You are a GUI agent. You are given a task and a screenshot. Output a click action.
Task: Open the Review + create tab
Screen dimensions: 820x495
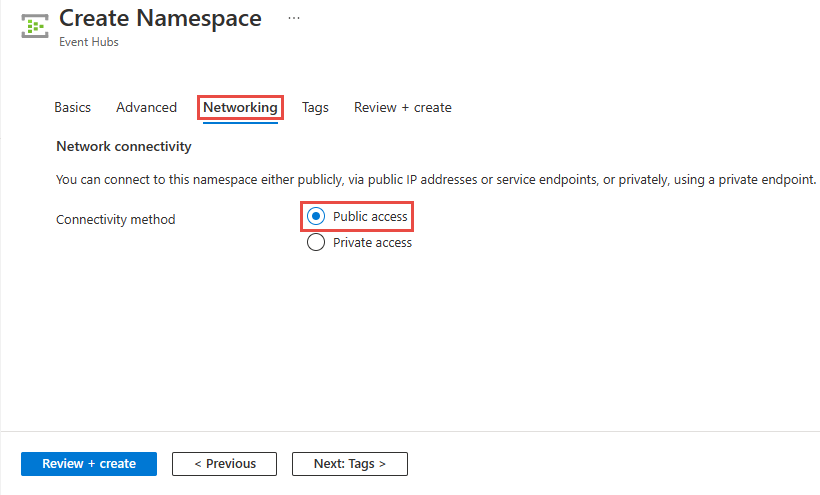[402, 107]
